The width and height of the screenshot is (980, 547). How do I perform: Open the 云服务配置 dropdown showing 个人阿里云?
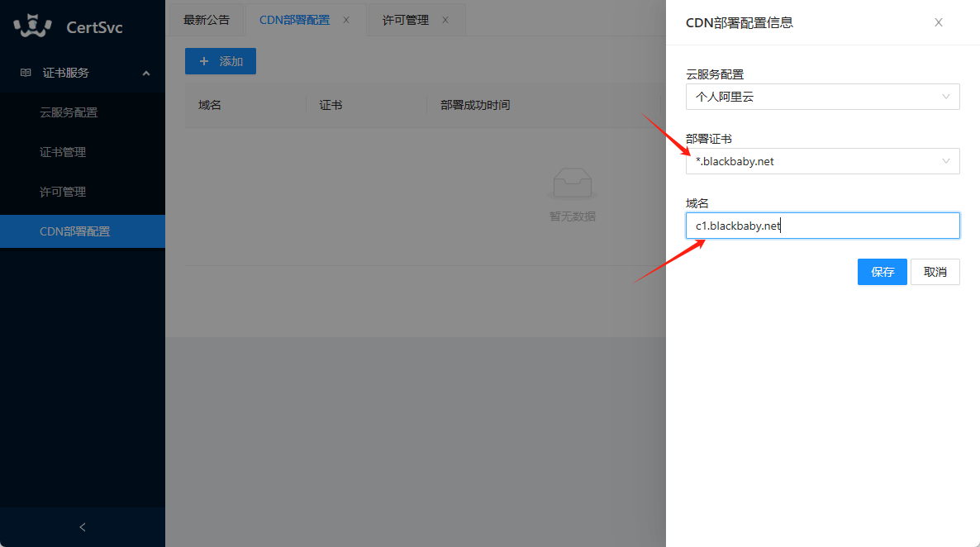click(x=822, y=97)
